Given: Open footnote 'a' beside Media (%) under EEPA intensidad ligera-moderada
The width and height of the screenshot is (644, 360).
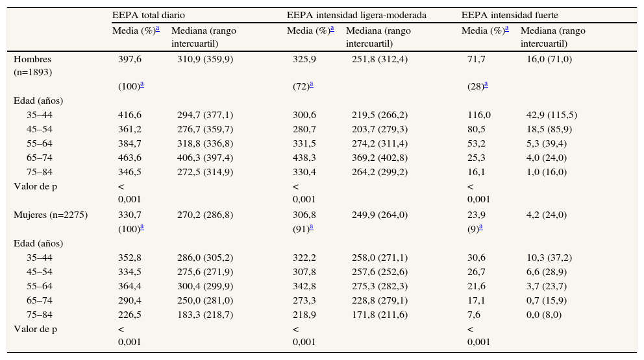Looking at the screenshot, I should (332, 29).
